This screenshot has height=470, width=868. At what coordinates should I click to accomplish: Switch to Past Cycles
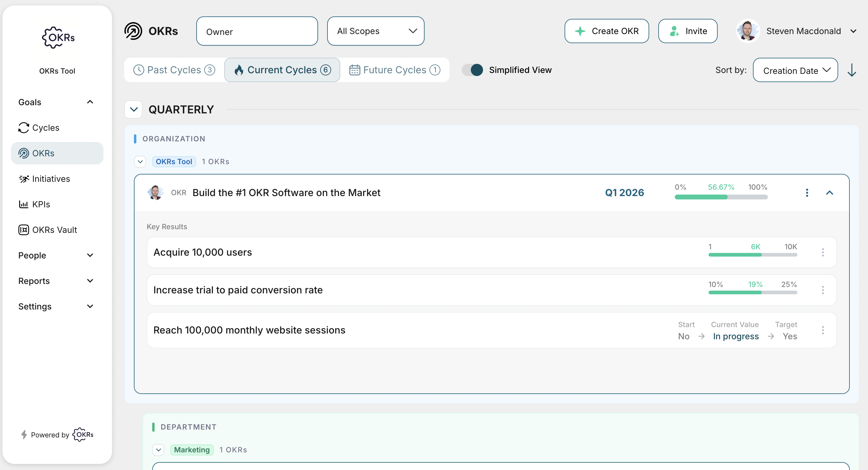[173, 70]
